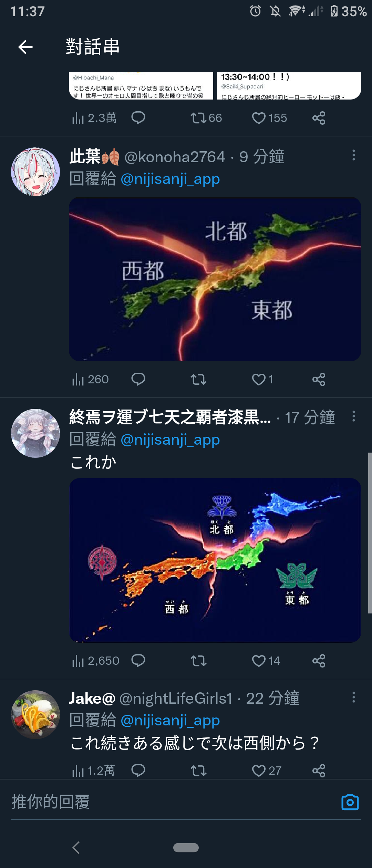The height and width of the screenshot is (868, 372).
Task: Open the map image labeled 北都 西都 東都
Action: pyautogui.click(x=215, y=279)
